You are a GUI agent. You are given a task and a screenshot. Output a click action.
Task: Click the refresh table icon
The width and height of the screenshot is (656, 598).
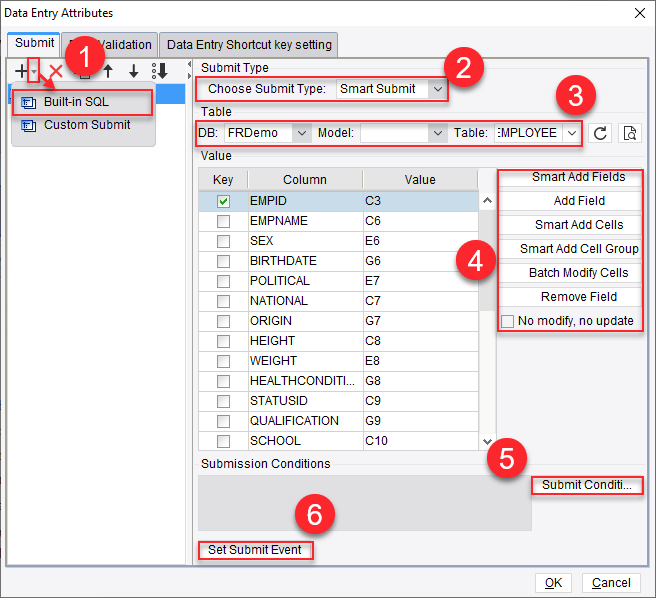(x=600, y=133)
